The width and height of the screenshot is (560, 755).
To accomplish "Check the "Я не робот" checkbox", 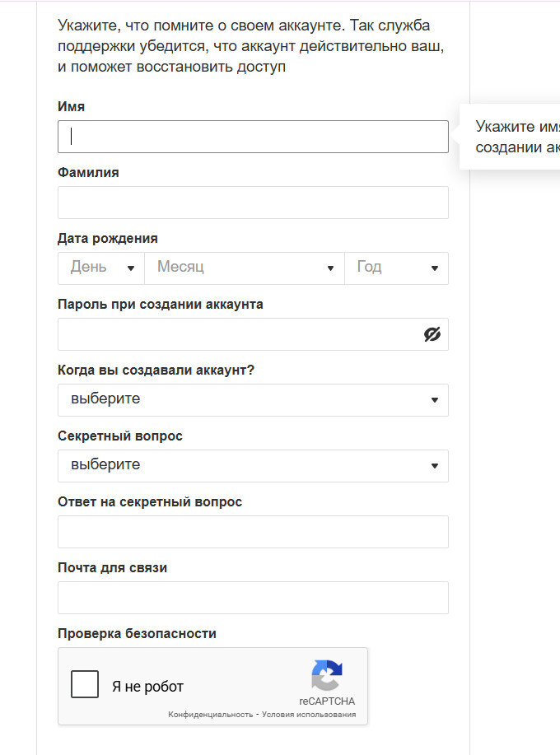I will [x=85, y=684].
